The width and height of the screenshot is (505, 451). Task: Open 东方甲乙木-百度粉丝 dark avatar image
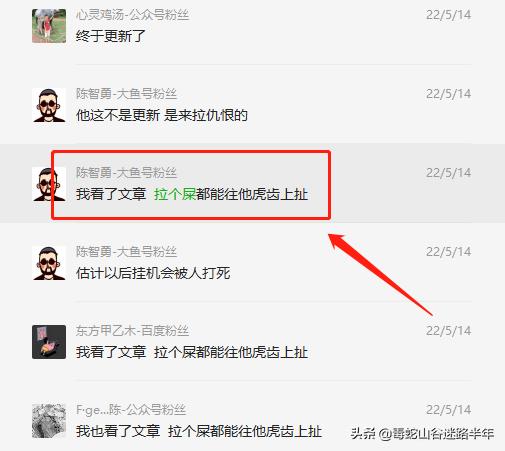(49, 342)
